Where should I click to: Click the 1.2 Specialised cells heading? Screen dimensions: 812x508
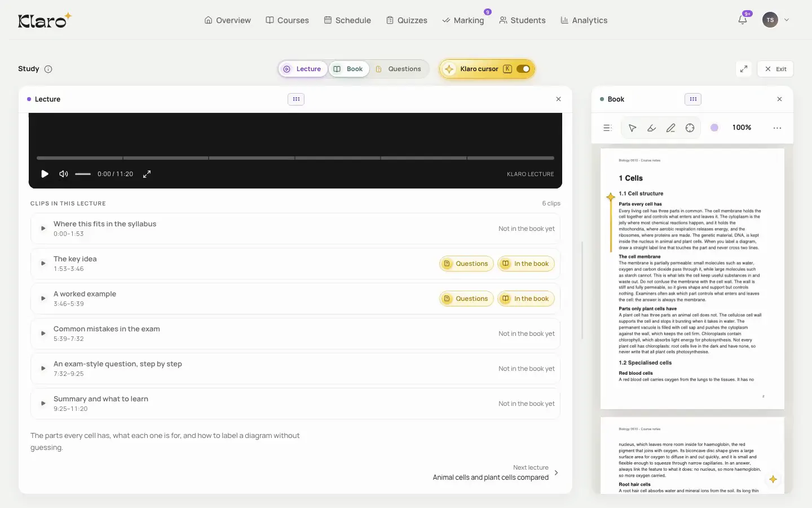tap(645, 363)
